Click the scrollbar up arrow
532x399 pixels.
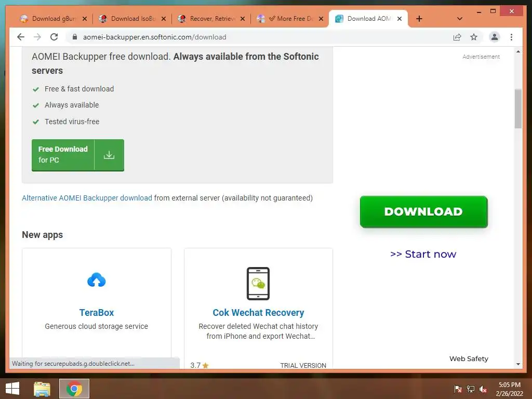(x=518, y=51)
